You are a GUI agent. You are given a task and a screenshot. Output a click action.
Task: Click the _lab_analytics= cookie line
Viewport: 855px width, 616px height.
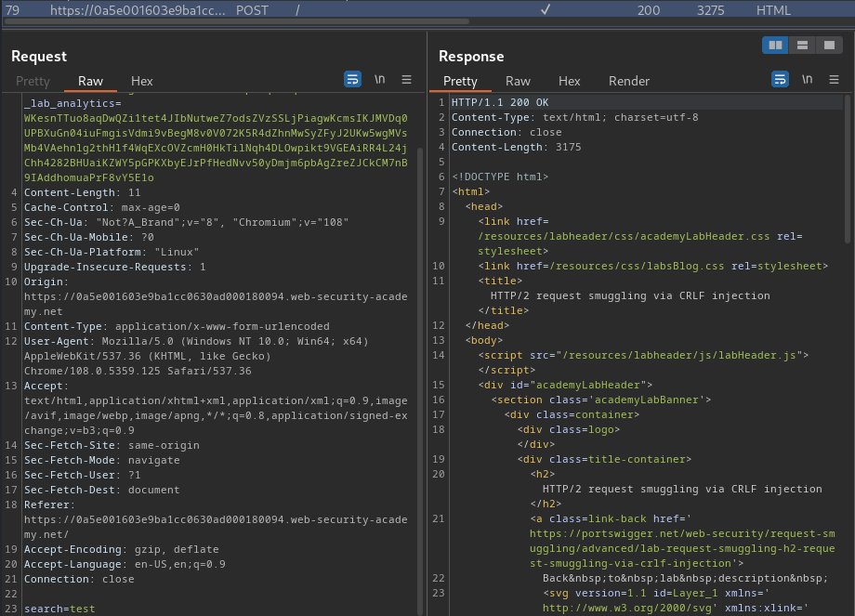72,103
